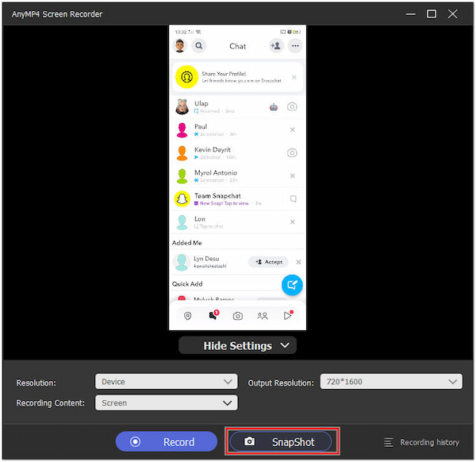This screenshot has height=462, width=476.
Task: Maximize the AnyMP4 Screen Recorder window
Action: click(x=432, y=14)
